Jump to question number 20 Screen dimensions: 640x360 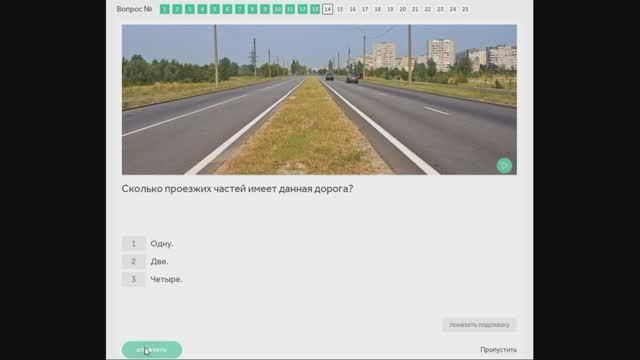click(402, 9)
